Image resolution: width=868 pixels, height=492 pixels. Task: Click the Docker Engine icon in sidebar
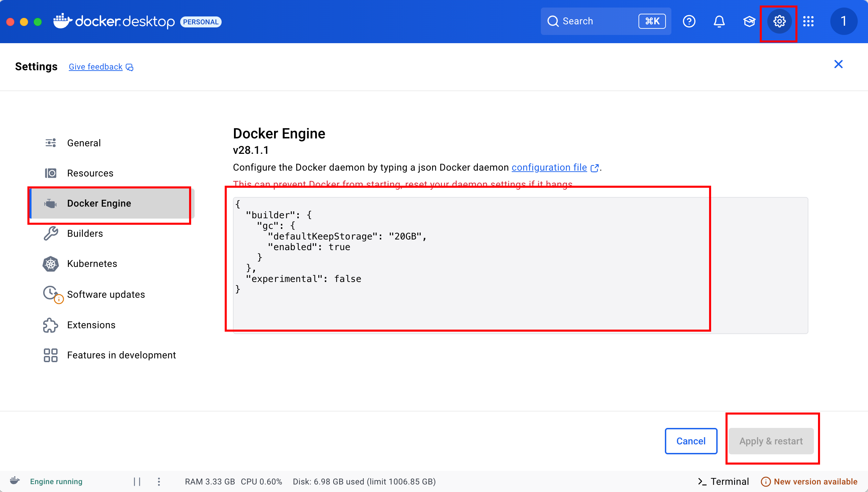(51, 204)
